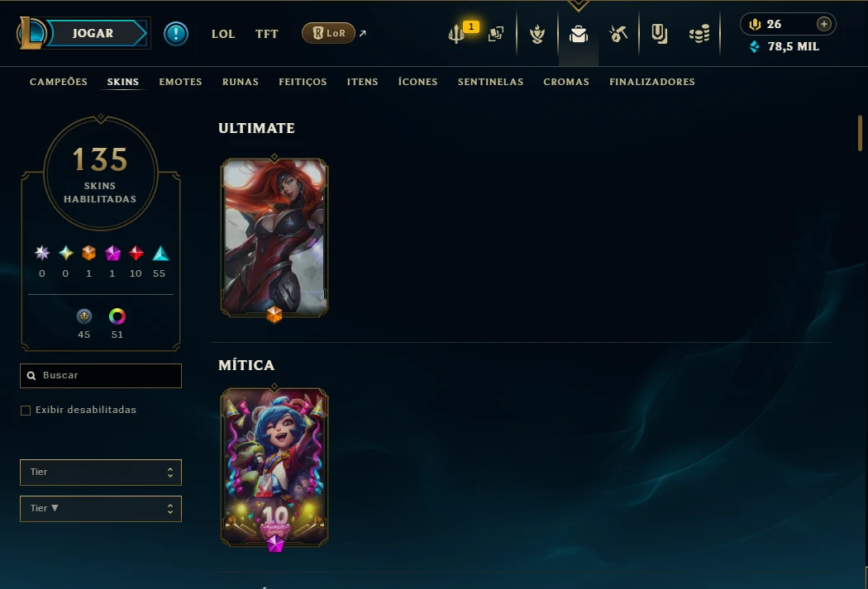Open the Loot hammer icon
This screenshot has height=589, width=868.
pos(618,35)
